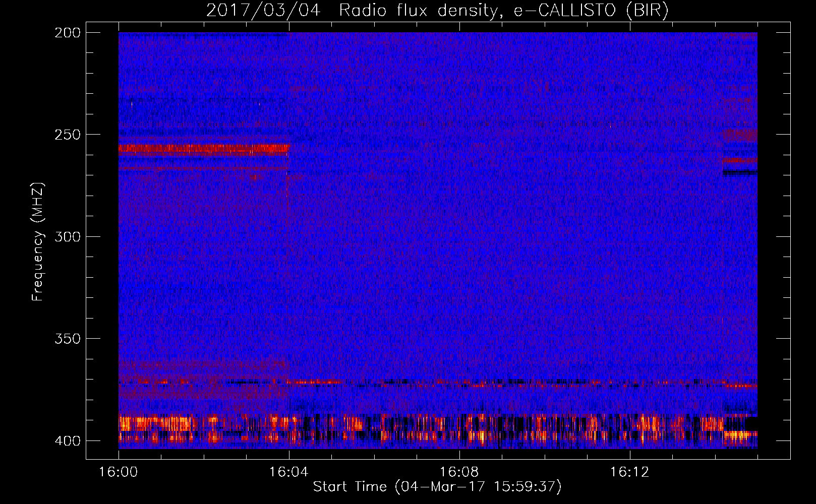The width and height of the screenshot is (816, 504).
Task: Click the 300 frequency tick label
Action: [68, 237]
